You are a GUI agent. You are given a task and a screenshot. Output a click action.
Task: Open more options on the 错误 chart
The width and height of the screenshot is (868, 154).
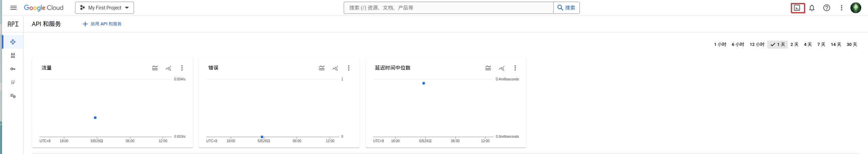pos(349,68)
